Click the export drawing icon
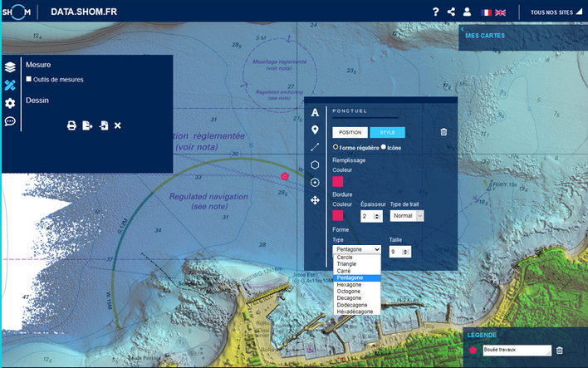Viewport: 588px width, 368px height. [87, 125]
